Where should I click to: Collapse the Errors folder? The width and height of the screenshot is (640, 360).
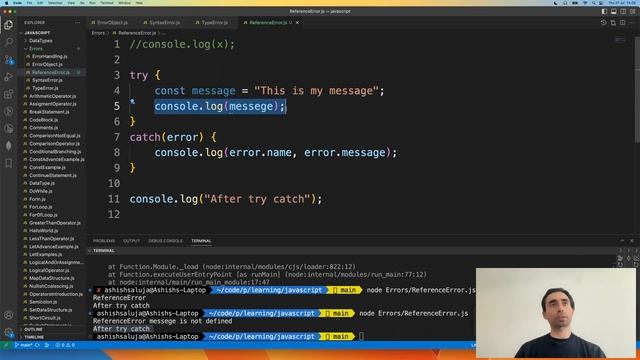tap(36, 49)
